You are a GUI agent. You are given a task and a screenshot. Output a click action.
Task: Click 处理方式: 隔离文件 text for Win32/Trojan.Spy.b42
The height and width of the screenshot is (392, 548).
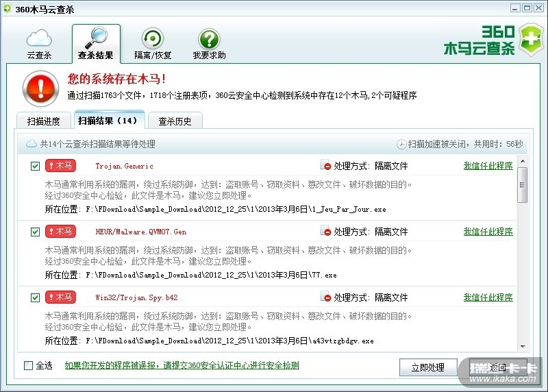(x=371, y=297)
